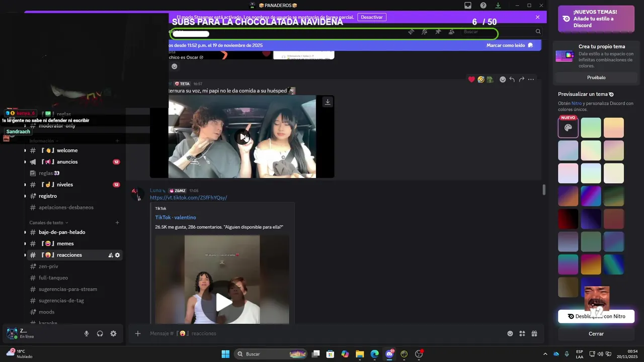Open the niveles channel
This screenshot has height=362, width=644.
point(74,185)
